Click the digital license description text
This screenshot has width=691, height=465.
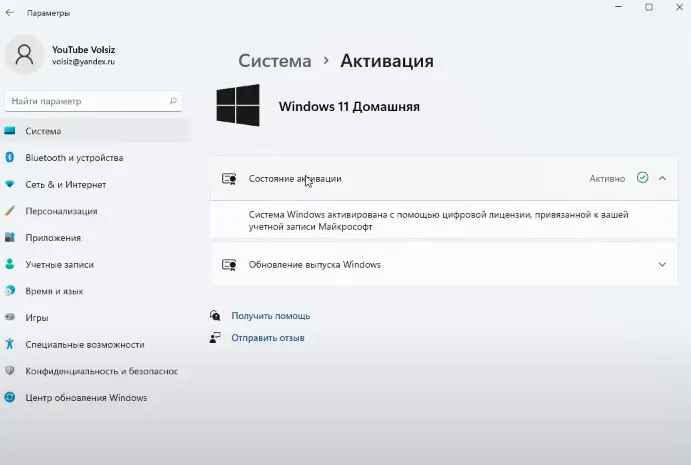(x=438, y=220)
